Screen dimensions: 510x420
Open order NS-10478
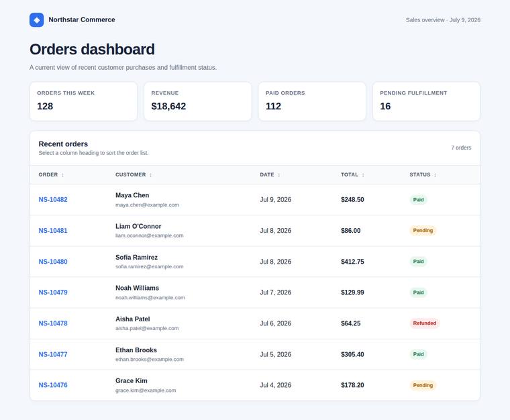click(53, 323)
